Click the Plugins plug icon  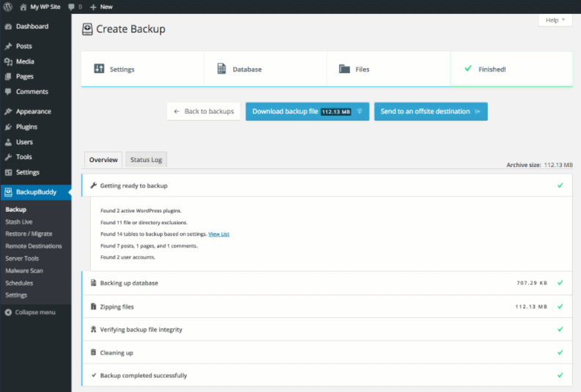(8, 127)
